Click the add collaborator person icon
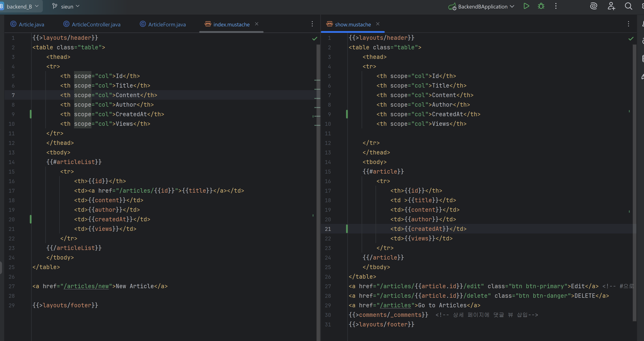Viewport: 644px width, 341px height. tap(611, 6)
